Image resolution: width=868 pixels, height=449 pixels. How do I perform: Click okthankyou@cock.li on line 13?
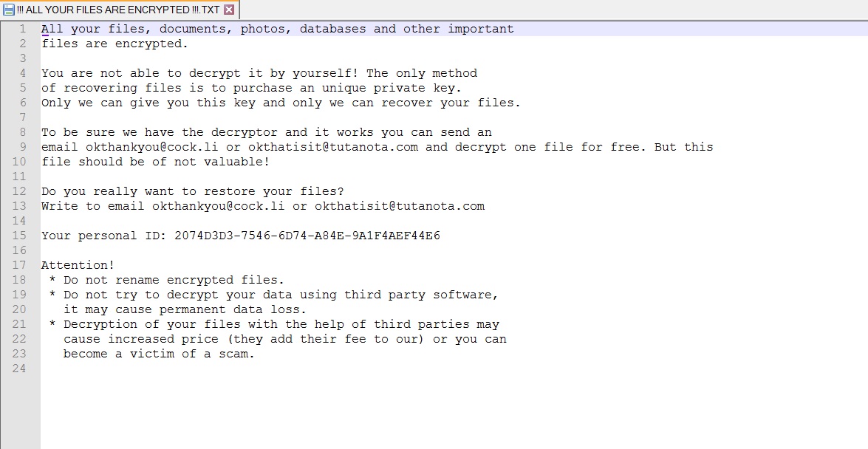pos(218,206)
